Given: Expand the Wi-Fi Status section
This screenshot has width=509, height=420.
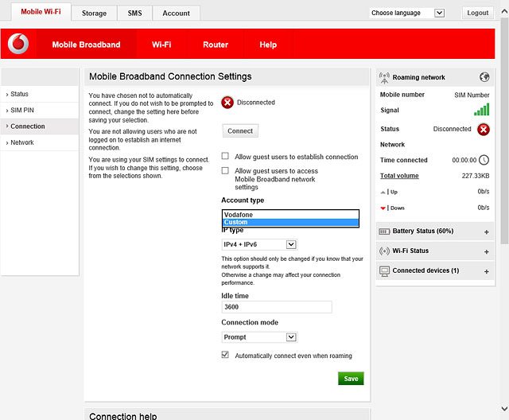Looking at the screenshot, I should click(486, 252).
